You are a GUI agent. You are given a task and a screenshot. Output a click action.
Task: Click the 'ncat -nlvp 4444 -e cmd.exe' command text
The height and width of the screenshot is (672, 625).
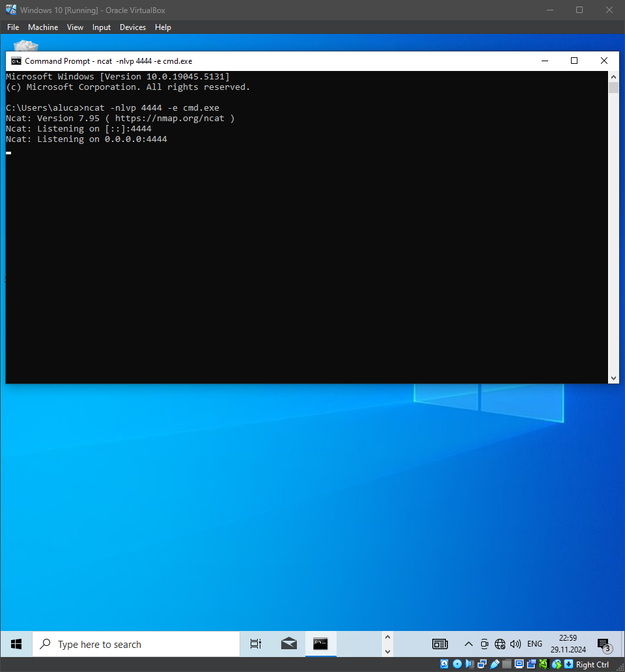(x=152, y=107)
